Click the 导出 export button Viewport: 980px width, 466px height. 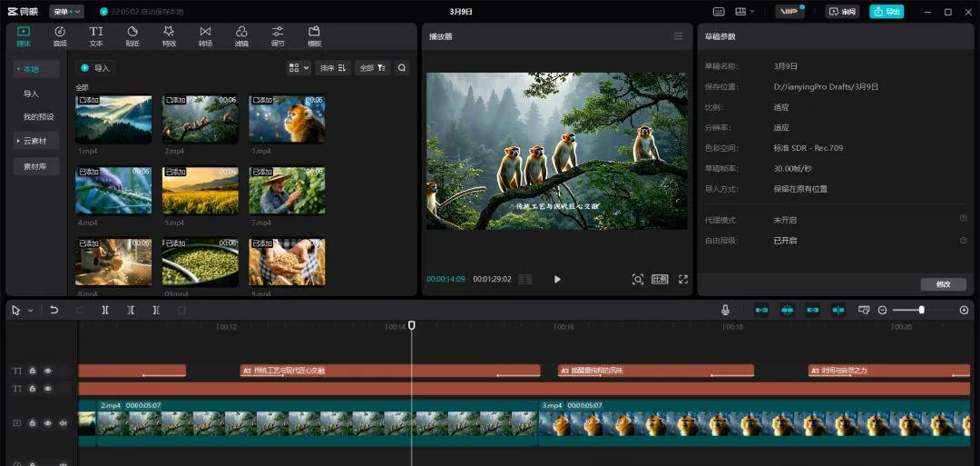tap(887, 11)
